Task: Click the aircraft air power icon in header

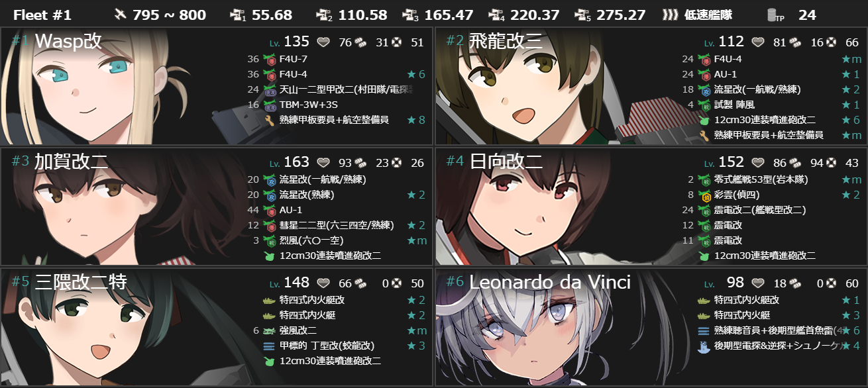Action: click(x=120, y=15)
